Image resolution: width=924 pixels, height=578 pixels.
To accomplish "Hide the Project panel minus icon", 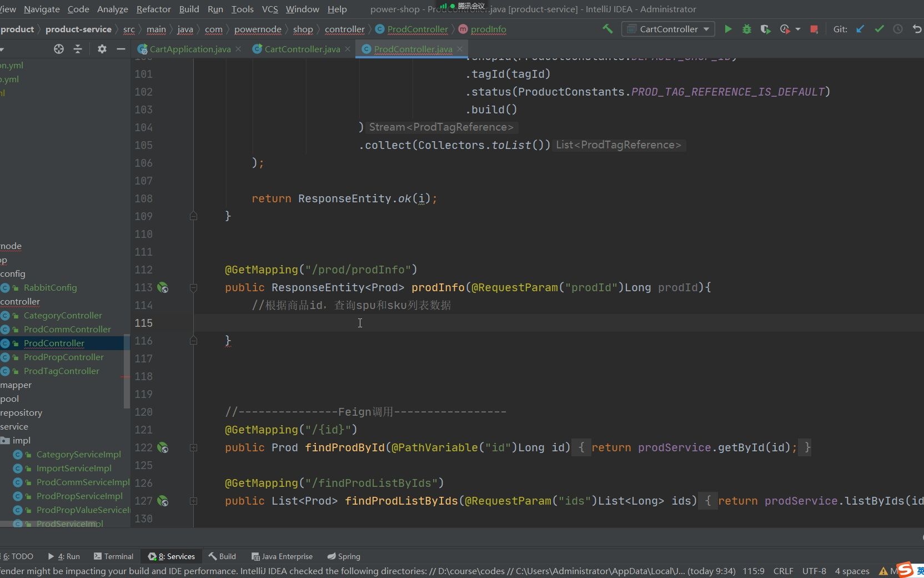I will coord(121,49).
